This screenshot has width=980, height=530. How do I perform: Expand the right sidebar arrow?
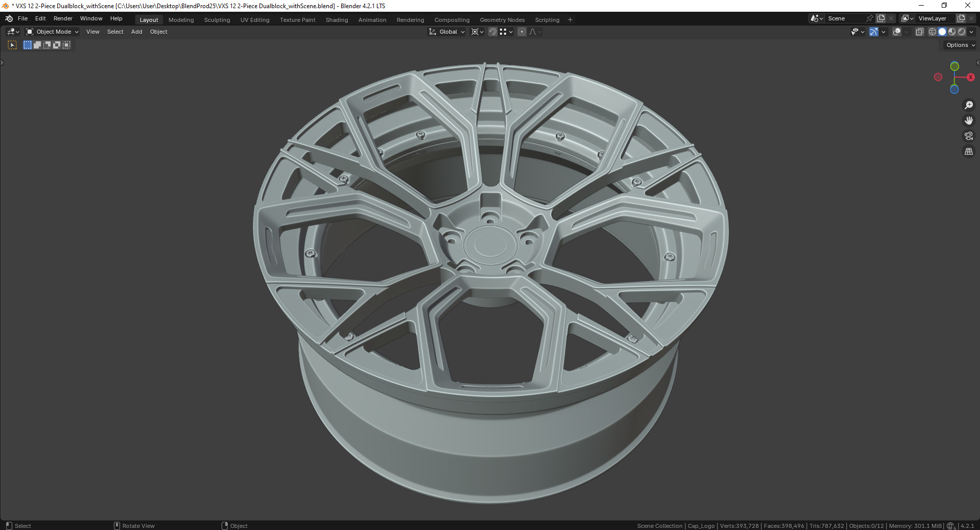977,63
